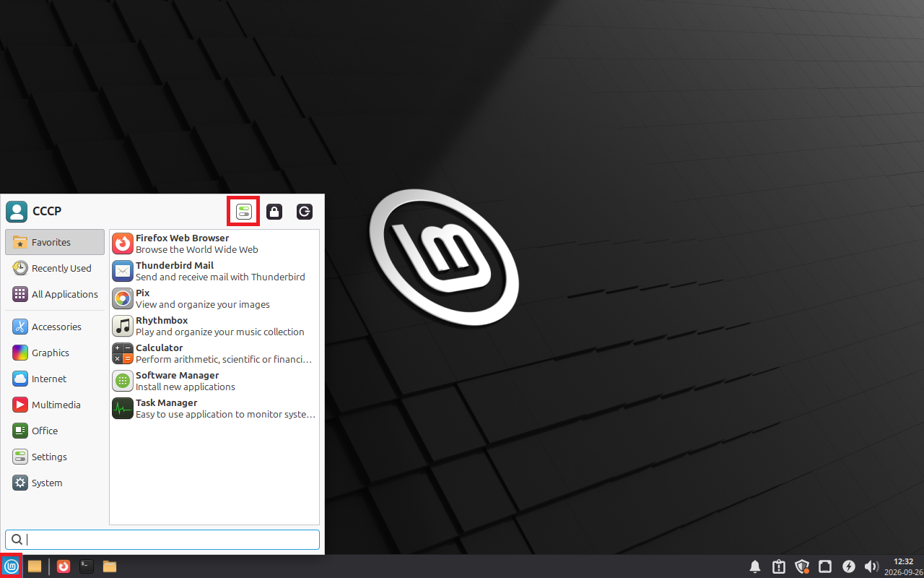Select the Favorites category
This screenshot has height=578, width=924.
pos(55,242)
